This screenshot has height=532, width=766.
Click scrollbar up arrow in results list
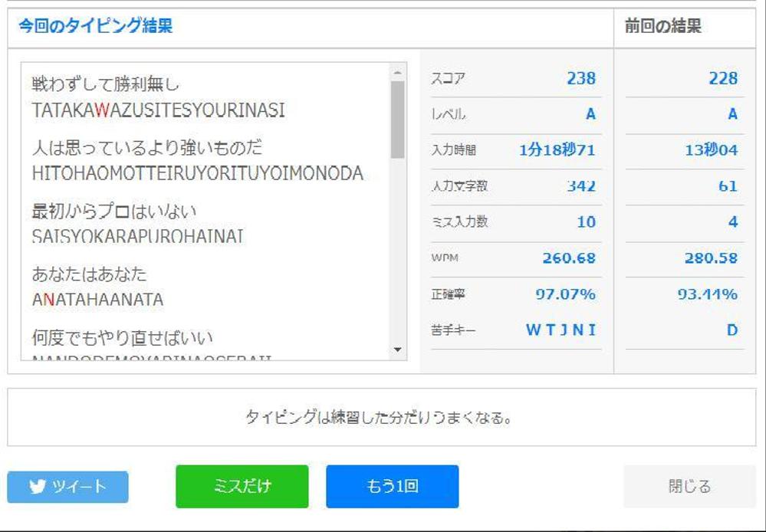(x=398, y=72)
